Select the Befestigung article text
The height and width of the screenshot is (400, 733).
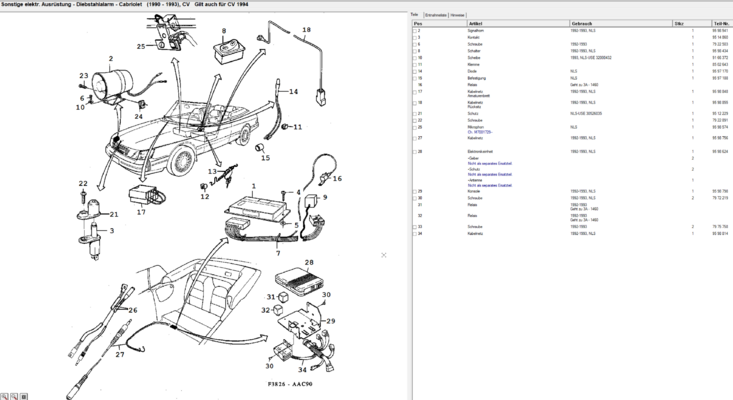pos(477,78)
